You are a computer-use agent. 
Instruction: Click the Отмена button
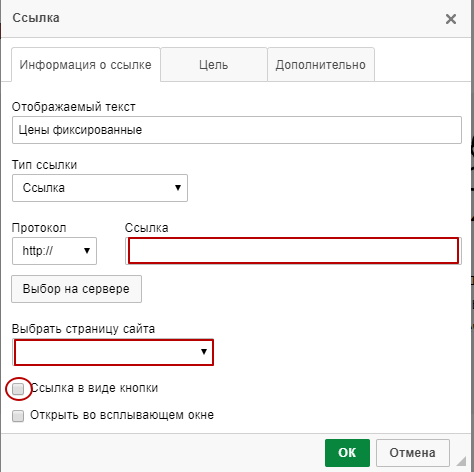tap(413, 453)
